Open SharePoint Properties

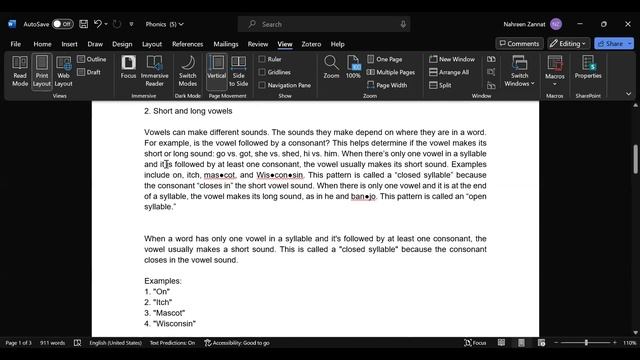(x=588, y=67)
